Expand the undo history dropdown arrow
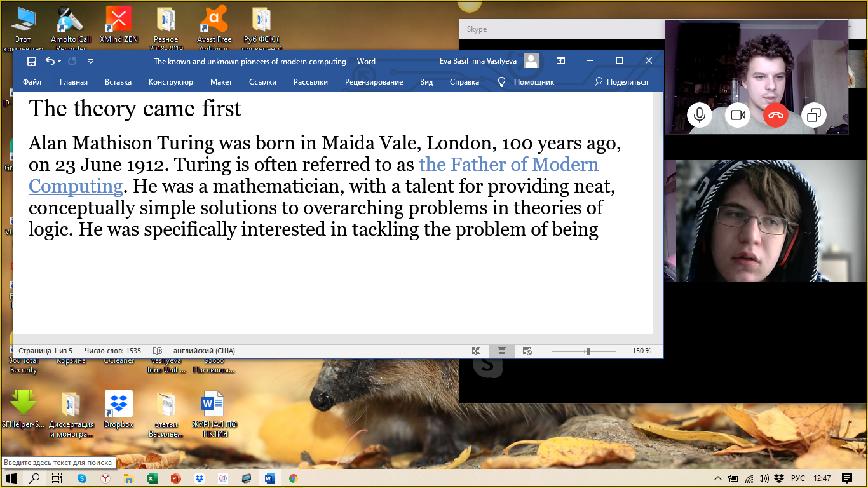Image resolution: width=868 pixels, height=488 pixels. tap(60, 62)
